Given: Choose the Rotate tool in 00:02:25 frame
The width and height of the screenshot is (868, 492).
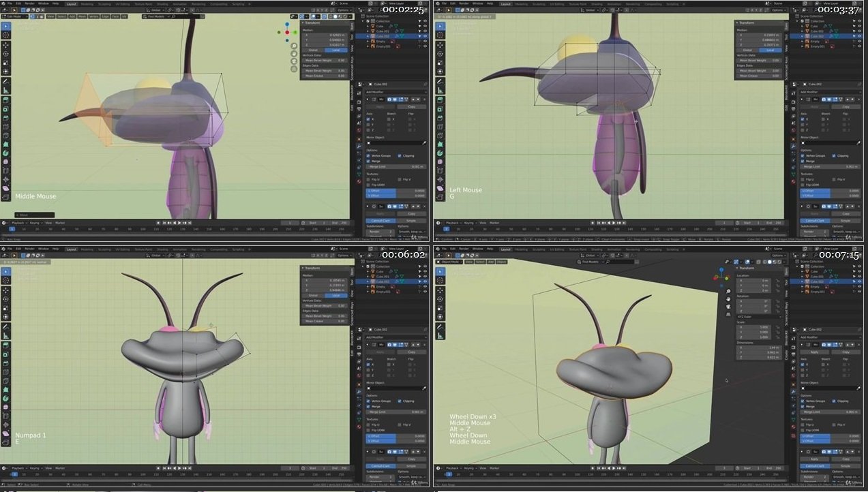Looking at the screenshot, I should (5, 54).
